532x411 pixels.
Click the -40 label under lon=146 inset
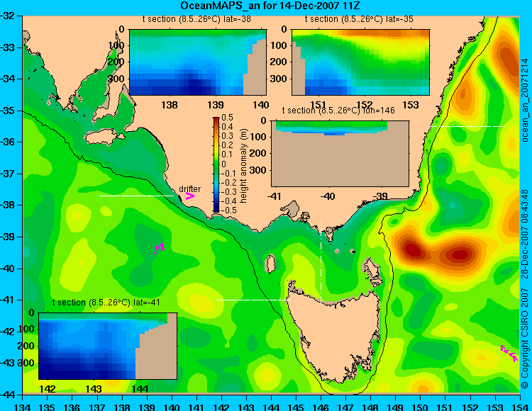click(x=328, y=196)
